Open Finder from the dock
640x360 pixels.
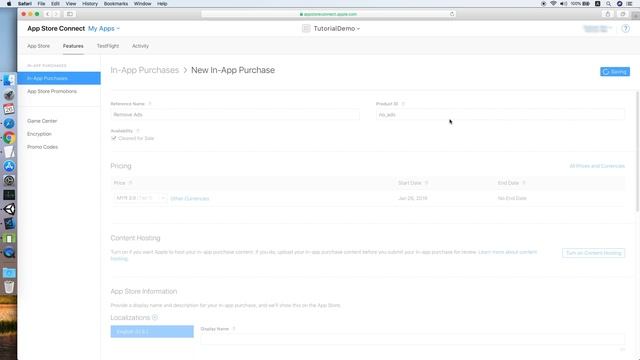click(x=9, y=81)
